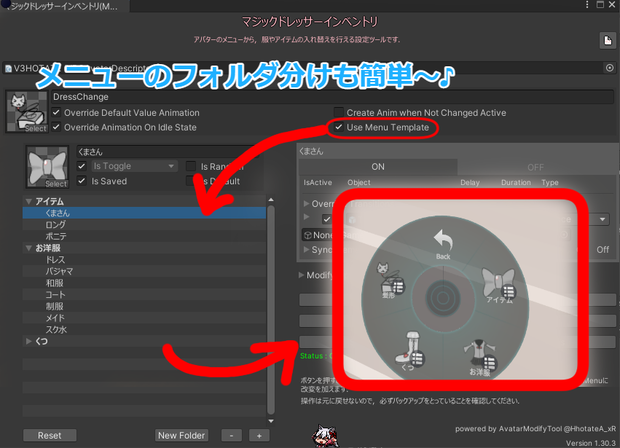Disable the Use Menu Template checkbox

(x=338, y=127)
